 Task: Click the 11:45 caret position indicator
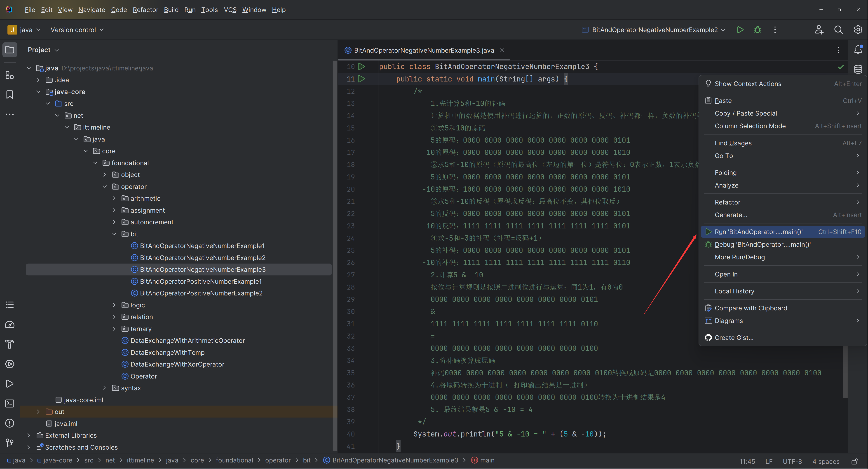coord(747,461)
